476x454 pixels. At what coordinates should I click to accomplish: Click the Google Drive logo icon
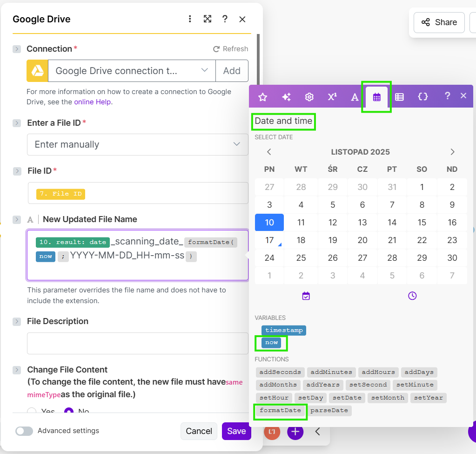pos(37,71)
